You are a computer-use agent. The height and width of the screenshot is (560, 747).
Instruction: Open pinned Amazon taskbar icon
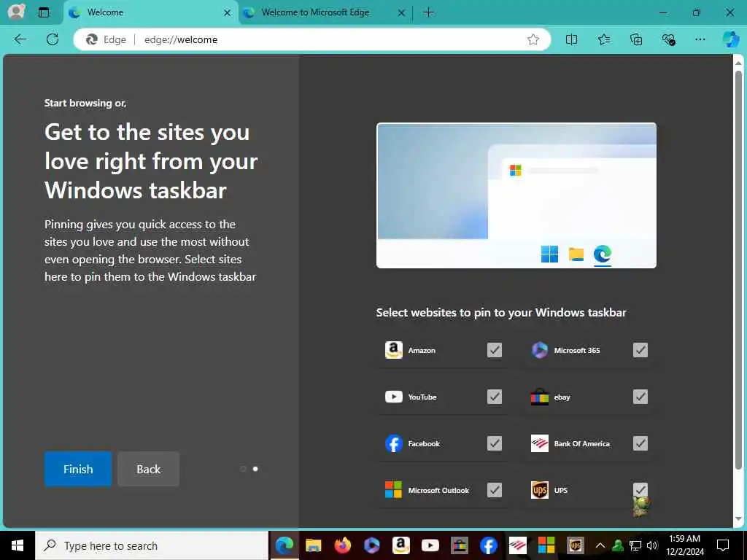click(401, 545)
